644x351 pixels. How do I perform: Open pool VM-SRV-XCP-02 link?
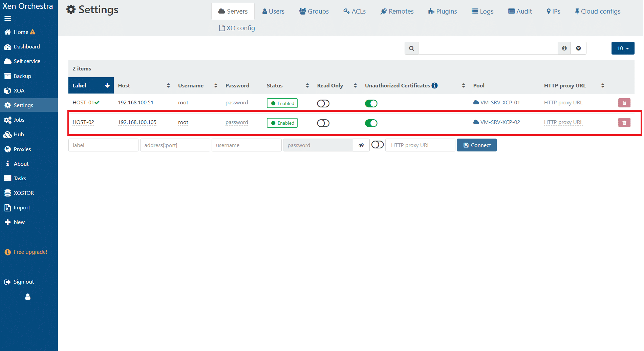(496, 122)
